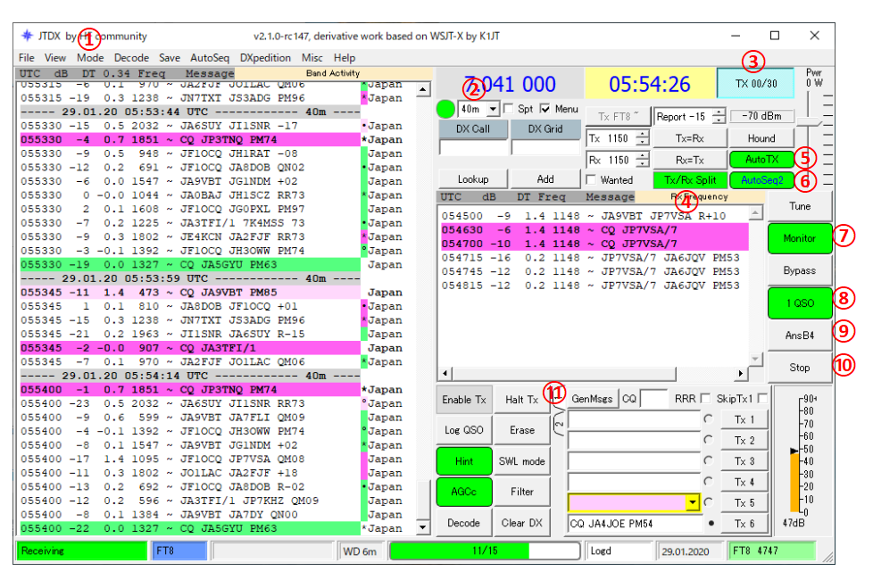Viewport: 873px width, 588px height.
Task: Select the Tx 6 radio button
Action: [x=711, y=523]
